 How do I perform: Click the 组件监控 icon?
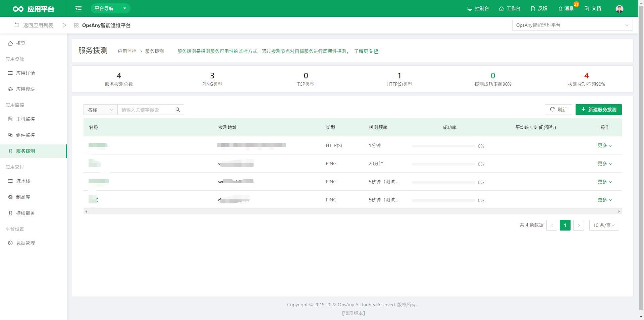click(10, 135)
